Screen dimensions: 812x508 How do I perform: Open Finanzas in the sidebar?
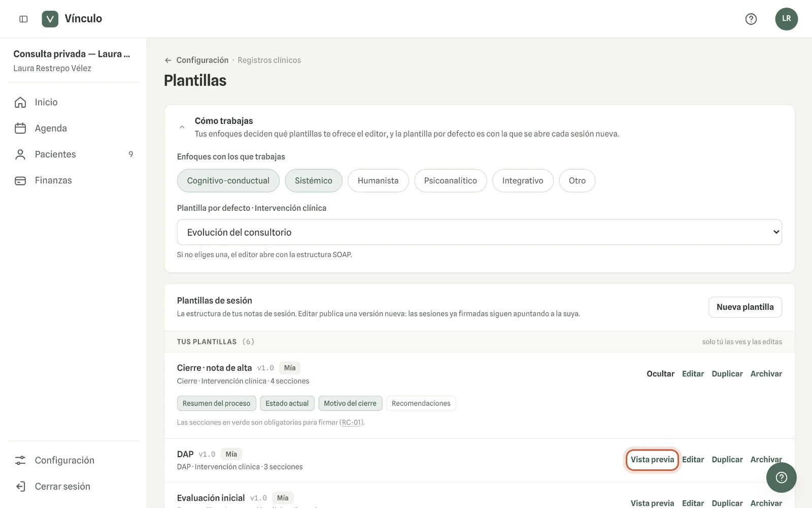point(73,180)
